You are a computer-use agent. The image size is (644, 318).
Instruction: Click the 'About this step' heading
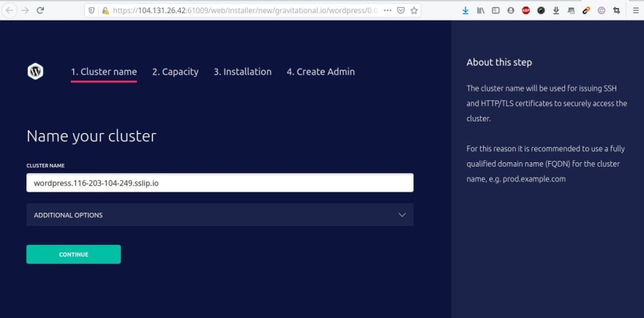pos(499,62)
